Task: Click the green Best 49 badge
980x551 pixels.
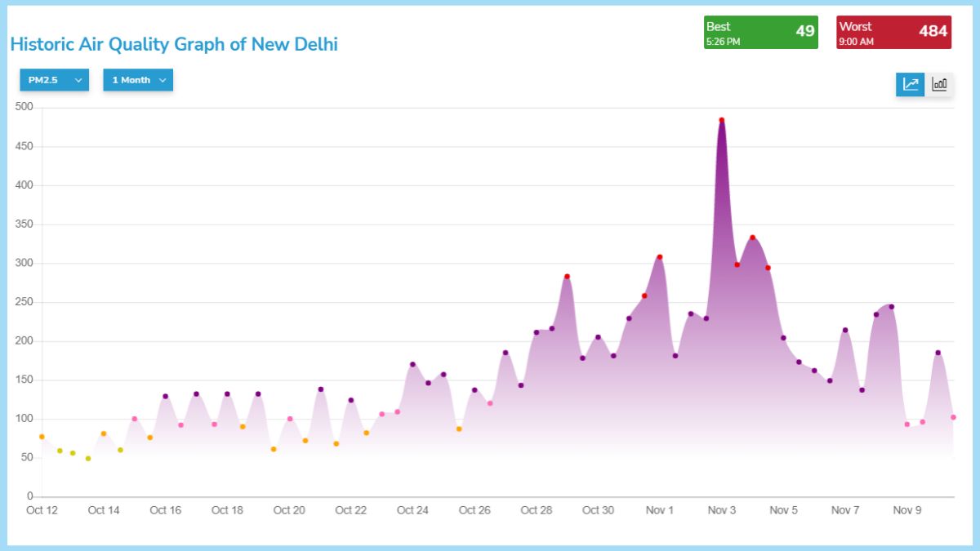Action: (760, 33)
